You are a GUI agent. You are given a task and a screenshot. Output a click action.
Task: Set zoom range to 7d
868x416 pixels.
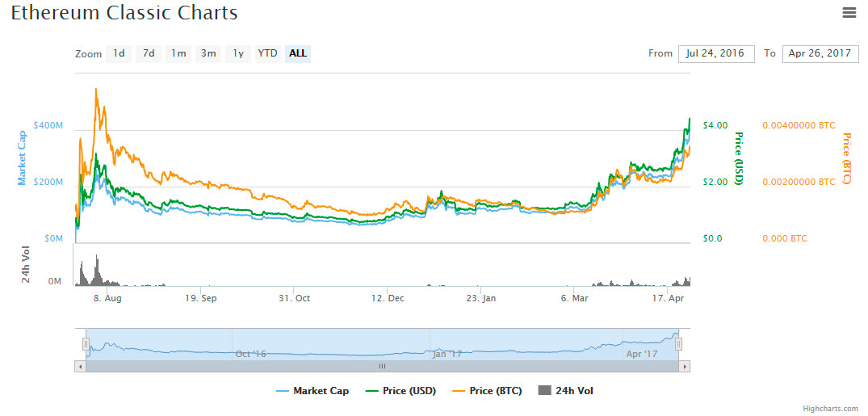(x=149, y=54)
